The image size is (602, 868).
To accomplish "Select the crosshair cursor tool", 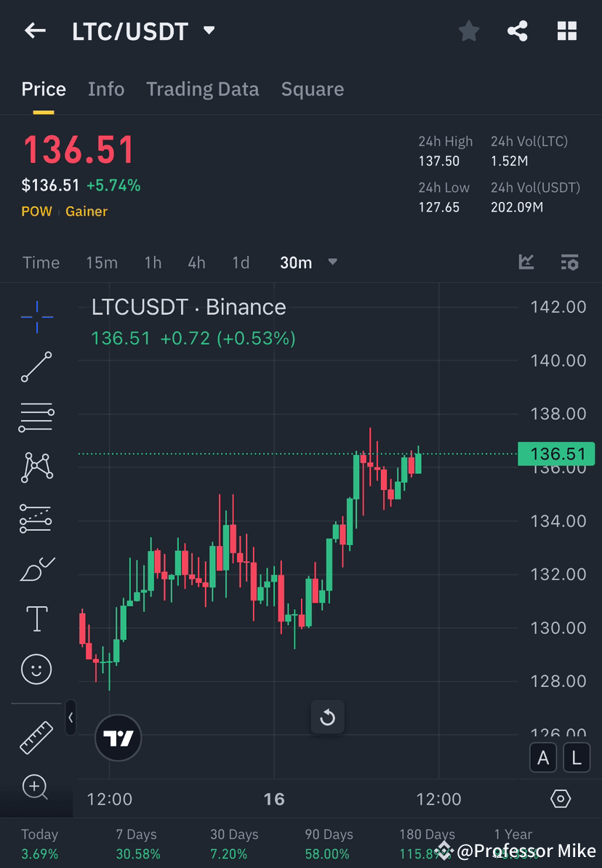I will [x=36, y=316].
